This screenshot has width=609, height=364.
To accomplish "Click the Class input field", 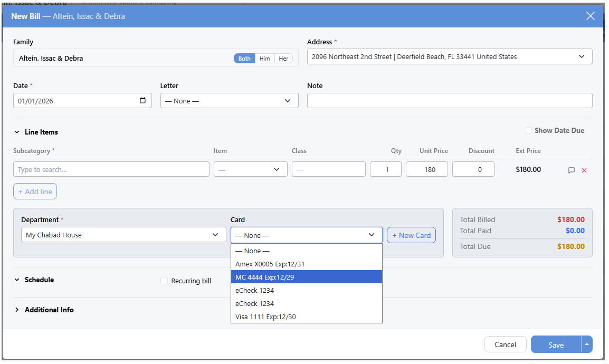I will [x=329, y=169].
